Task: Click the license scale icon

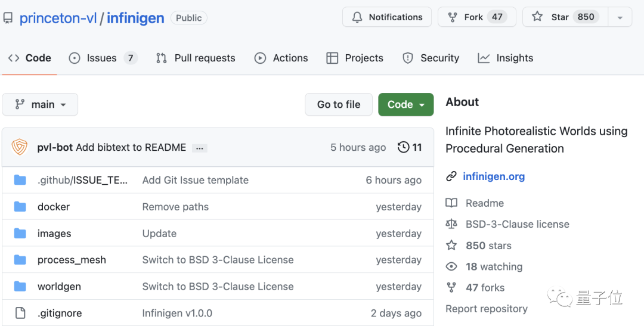Action: [x=451, y=224]
